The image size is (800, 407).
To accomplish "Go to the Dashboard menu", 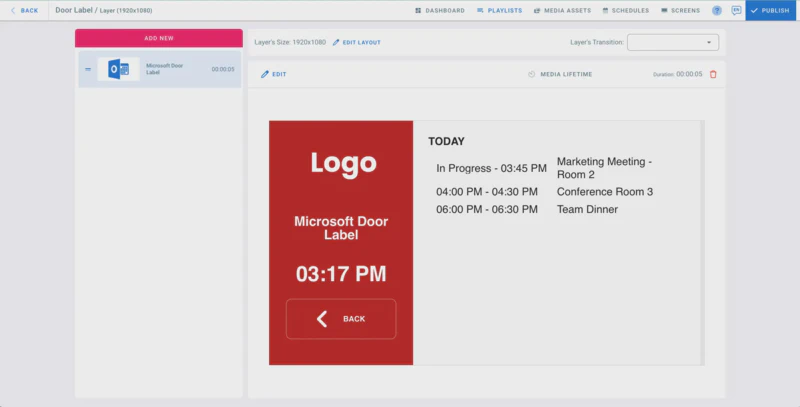I will (438, 10).
